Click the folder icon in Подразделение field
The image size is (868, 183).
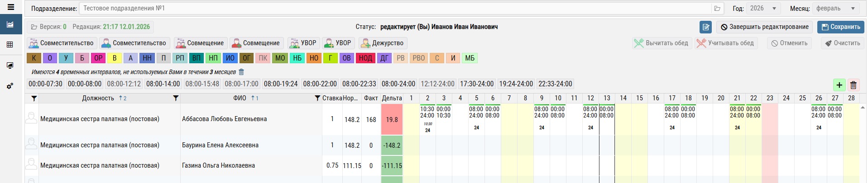pyautogui.click(x=717, y=9)
